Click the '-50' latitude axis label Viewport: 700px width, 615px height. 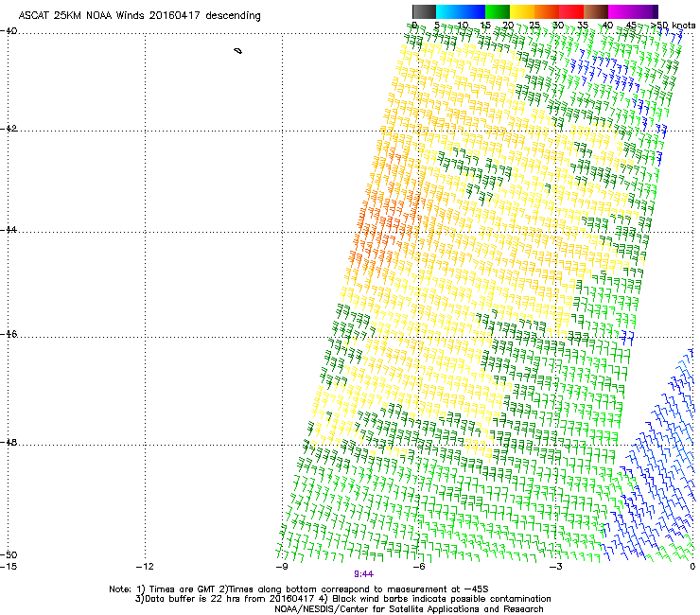click(x=9, y=554)
